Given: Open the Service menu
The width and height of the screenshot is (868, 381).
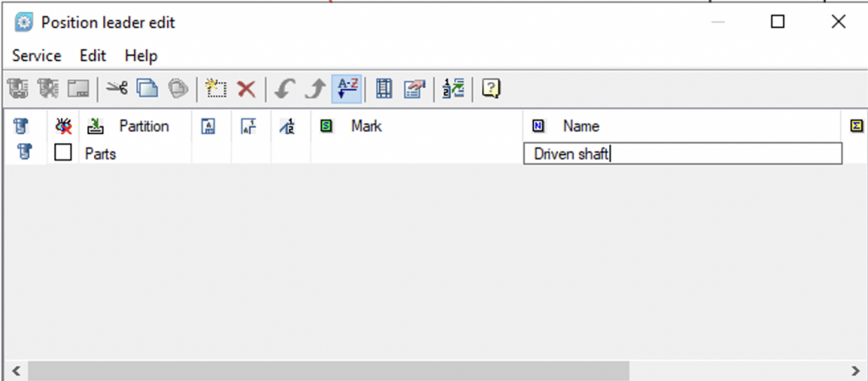Looking at the screenshot, I should click(x=36, y=56).
